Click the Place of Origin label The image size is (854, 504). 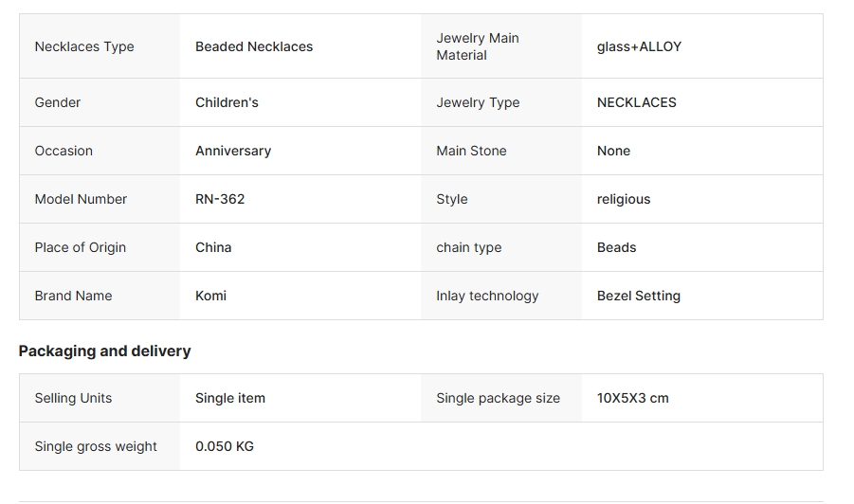coord(80,247)
